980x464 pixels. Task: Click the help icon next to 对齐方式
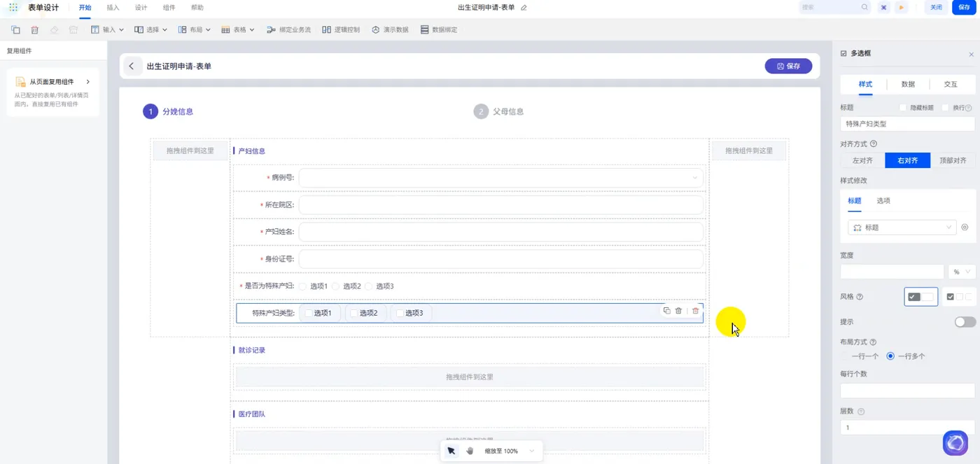click(874, 143)
